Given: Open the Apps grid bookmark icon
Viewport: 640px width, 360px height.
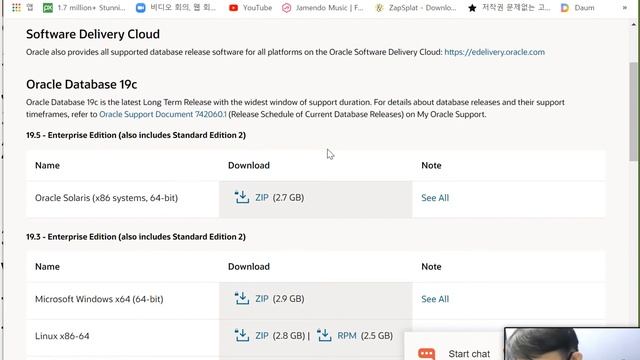Looking at the screenshot, I should point(16,7).
